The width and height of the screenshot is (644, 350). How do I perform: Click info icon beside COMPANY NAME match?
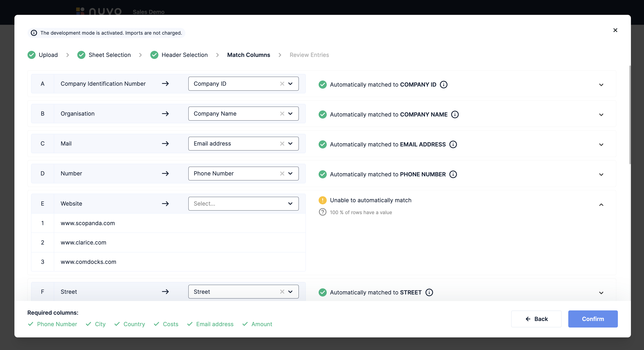pyautogui.click(x=455, y=114)
